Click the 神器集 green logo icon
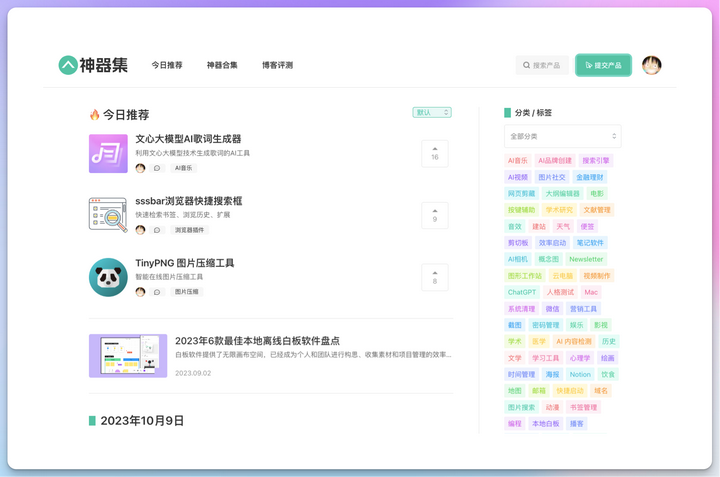This screenshot has height=477, width=720. click(68, 65)
